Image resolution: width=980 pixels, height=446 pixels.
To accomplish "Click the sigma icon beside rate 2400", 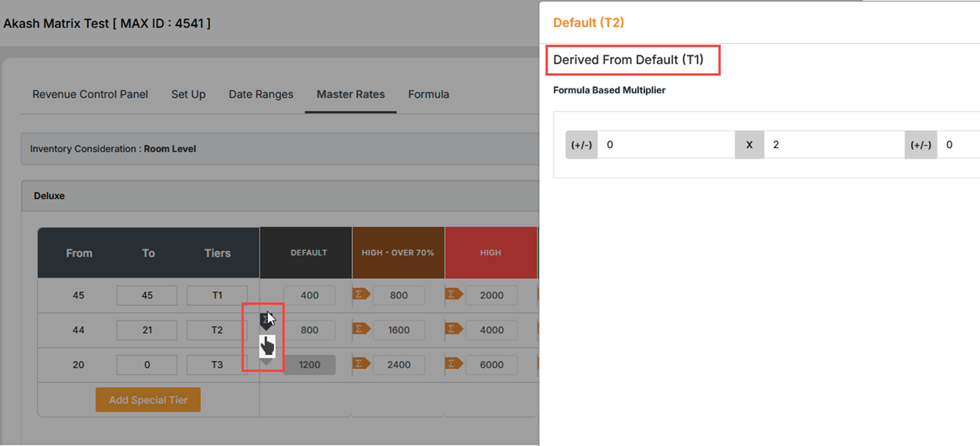I will [x=361, y=363].
